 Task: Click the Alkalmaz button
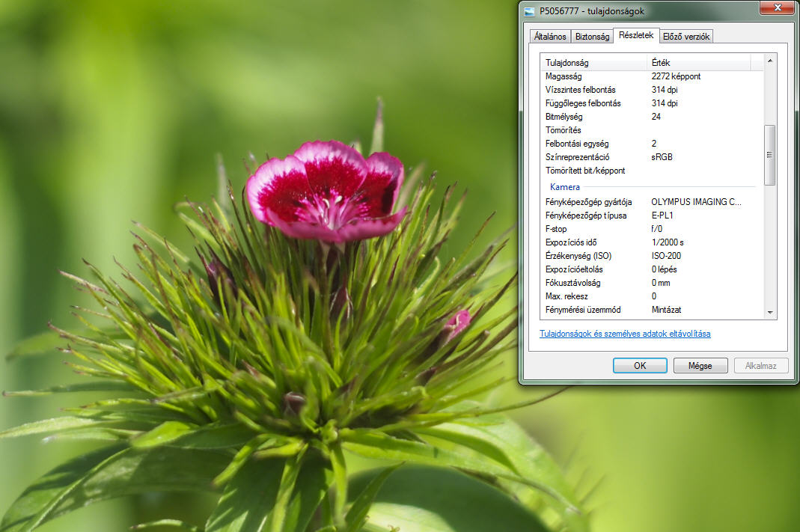pyautogui.click(x=761, y=366)
